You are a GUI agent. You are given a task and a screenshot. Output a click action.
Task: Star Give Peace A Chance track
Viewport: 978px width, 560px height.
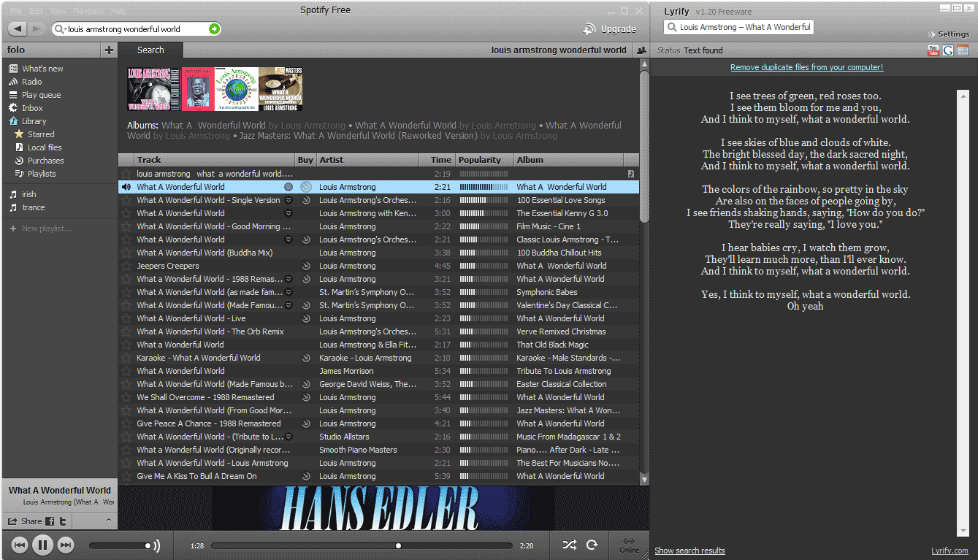tap(126, 423)
